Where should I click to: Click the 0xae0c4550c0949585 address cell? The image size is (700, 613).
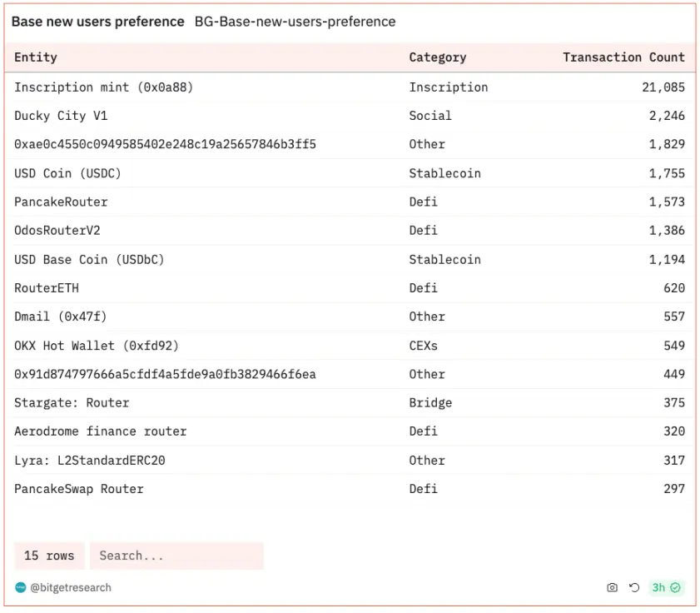[165, 144]
